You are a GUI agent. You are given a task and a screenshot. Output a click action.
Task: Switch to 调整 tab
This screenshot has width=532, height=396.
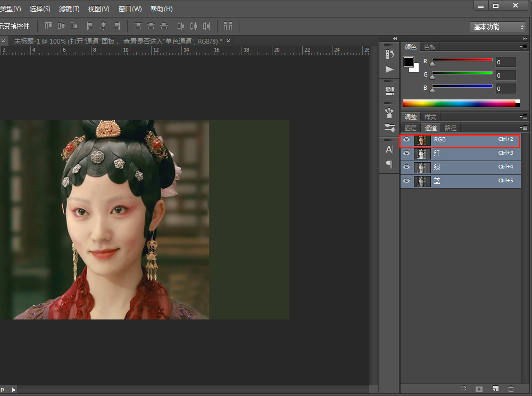pos(411,117)
